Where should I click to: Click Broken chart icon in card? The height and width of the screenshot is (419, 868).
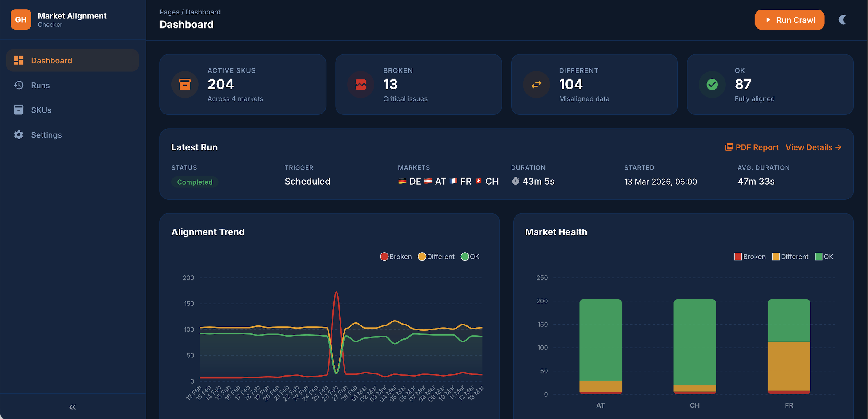click(x=360, y=85)
